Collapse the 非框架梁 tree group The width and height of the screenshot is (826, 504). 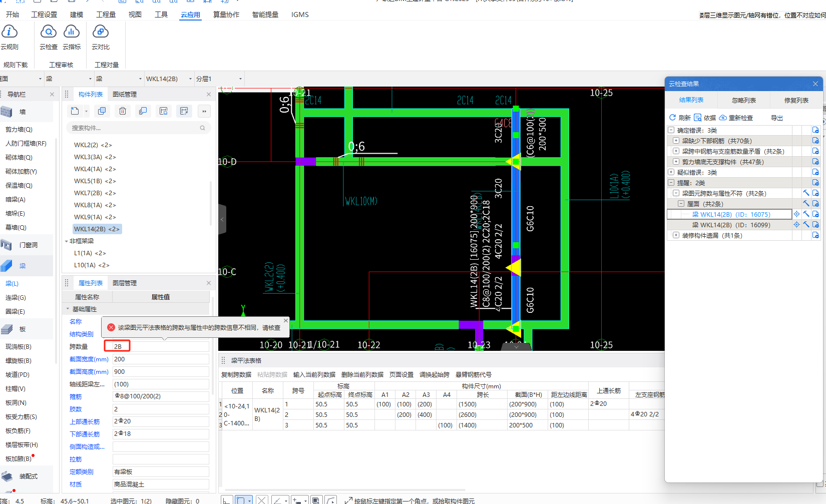tap(67, 241)
